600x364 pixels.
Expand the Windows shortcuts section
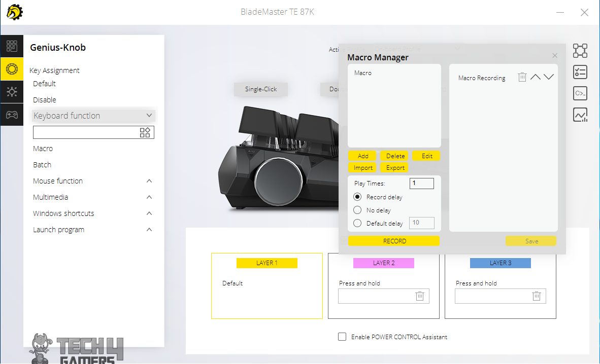point(149,213)
